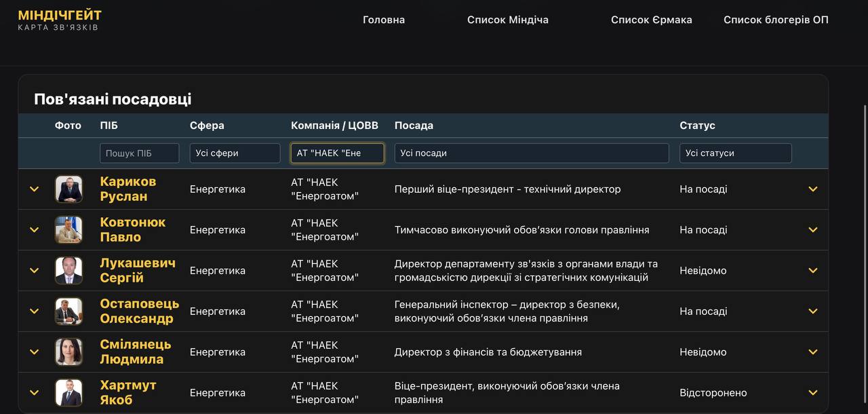Viewport: 868px width, 414px height.
Task: Expand the Кариков Руслан row with left chevron
Action: tap(35, 189)
